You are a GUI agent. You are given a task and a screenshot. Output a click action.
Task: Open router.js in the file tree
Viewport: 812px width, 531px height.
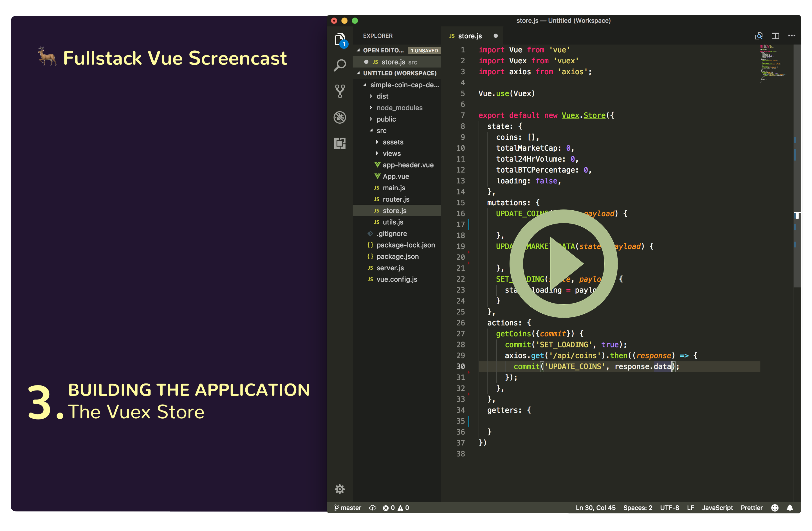point(396,199)
